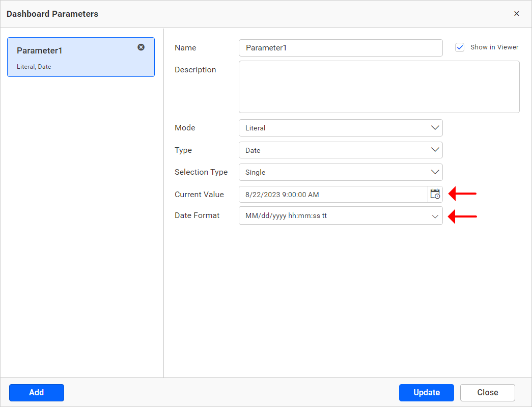Click the Close button
The width and height of the screenshot is (532, 407).
click(x=487, y=392)
